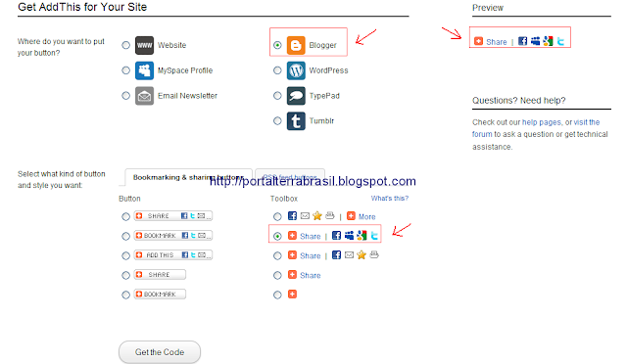The width and height of the screenshot is (627, 364).
Task: Open Bookmarking & sharing buttons tab
Action: tap(188, 177)
